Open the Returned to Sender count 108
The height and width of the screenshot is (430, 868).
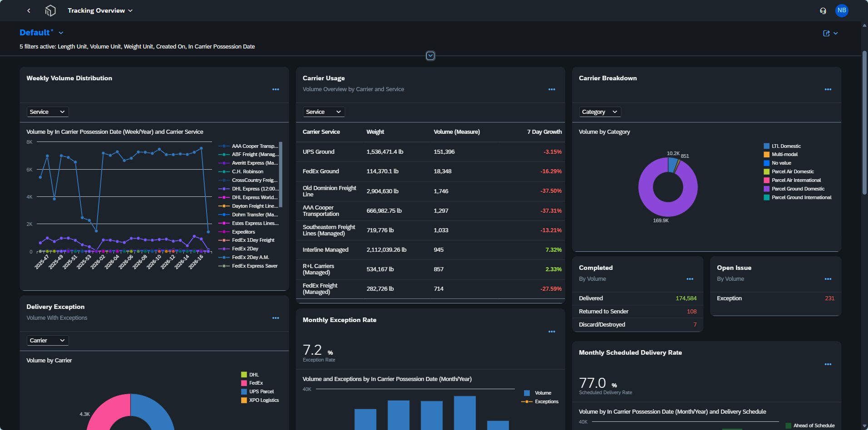tap(692, 312)
